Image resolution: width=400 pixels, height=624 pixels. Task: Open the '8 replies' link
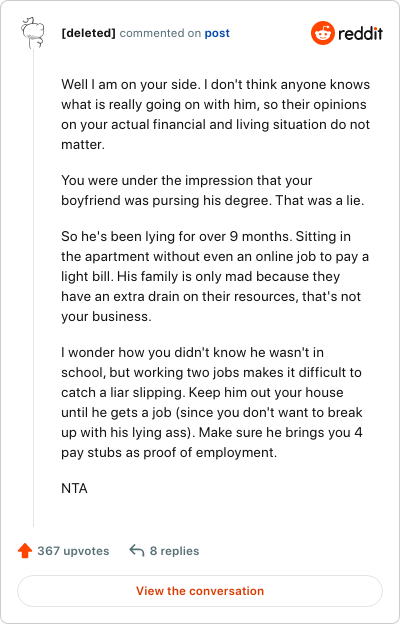coord(174,551)
